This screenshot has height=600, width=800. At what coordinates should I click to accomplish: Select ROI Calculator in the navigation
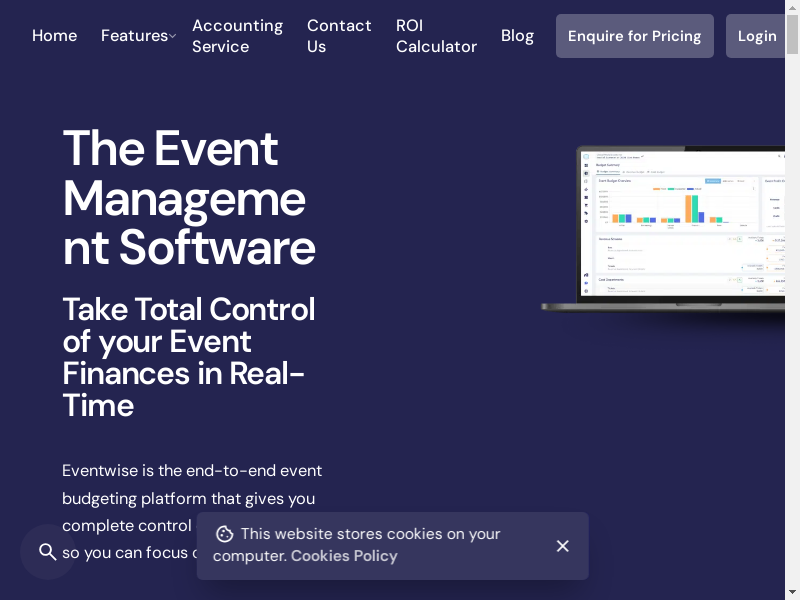point(436,36)
